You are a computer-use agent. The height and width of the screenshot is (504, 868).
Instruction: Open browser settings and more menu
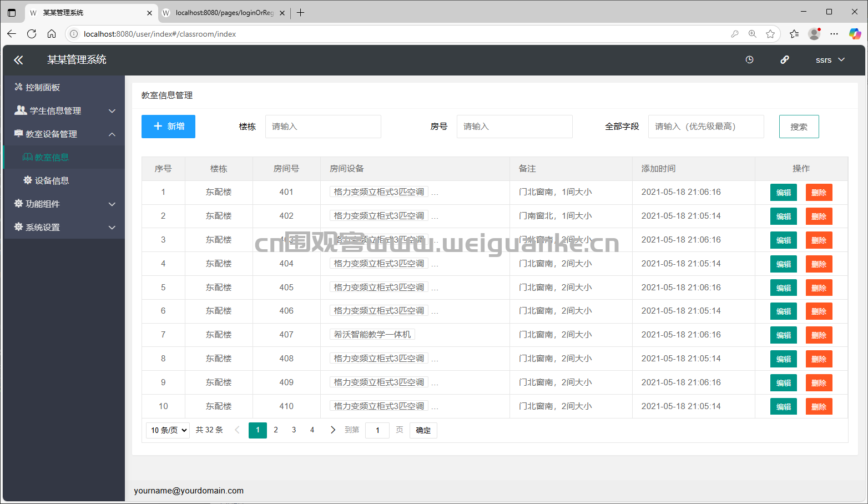(834, 34)
